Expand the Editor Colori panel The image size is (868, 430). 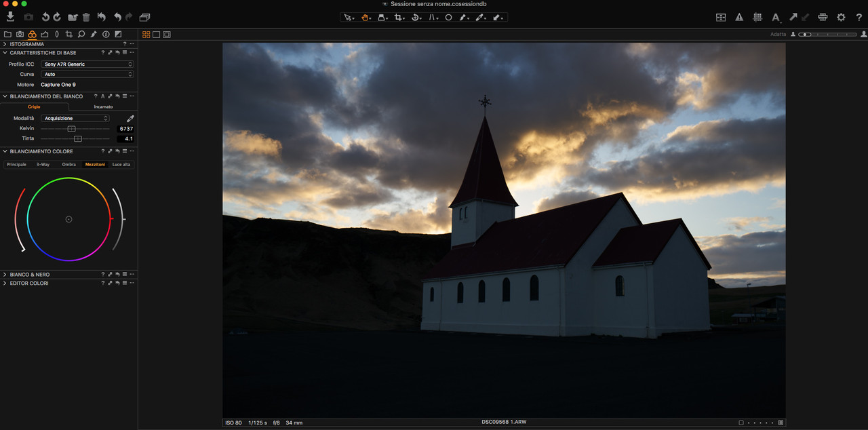pyautogui.click(x=5, y=283)
